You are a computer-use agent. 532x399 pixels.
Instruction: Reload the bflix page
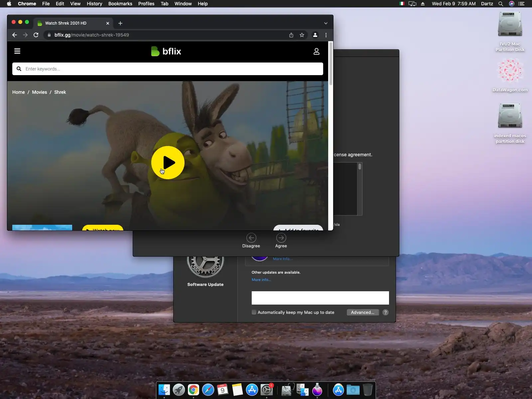click(x=36, y=35)
